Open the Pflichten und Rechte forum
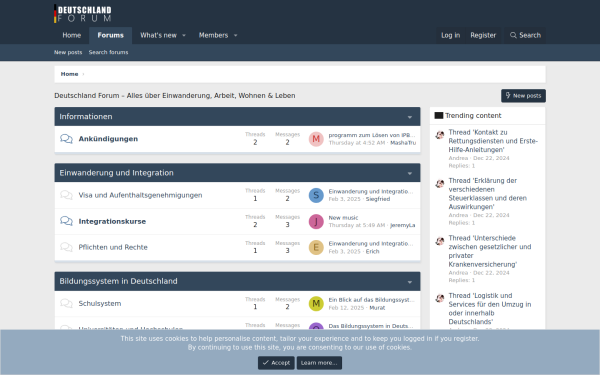The height and width of the screenshot is (375, 600). 113,247
